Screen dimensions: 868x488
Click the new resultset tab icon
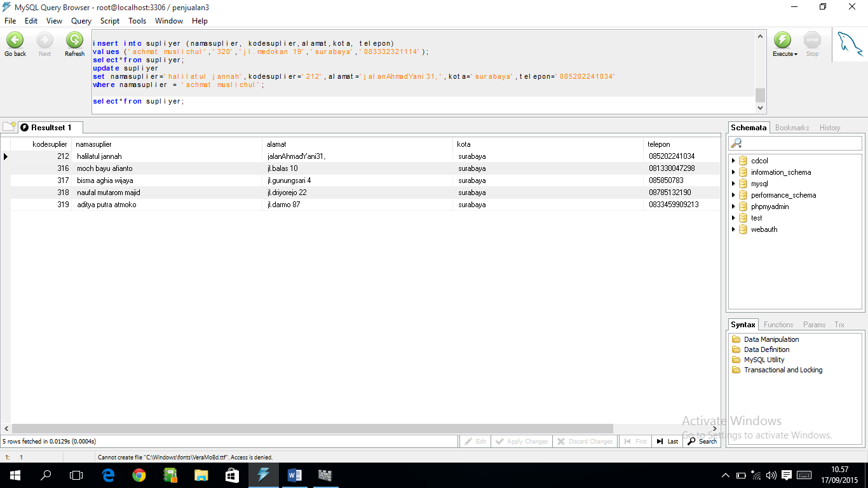tap(9, 127)
